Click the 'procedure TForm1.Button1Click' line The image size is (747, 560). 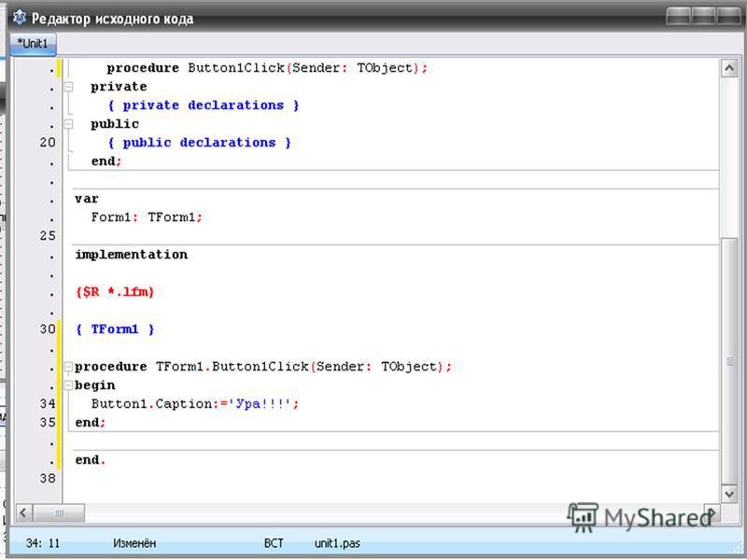tap(263, 367)
